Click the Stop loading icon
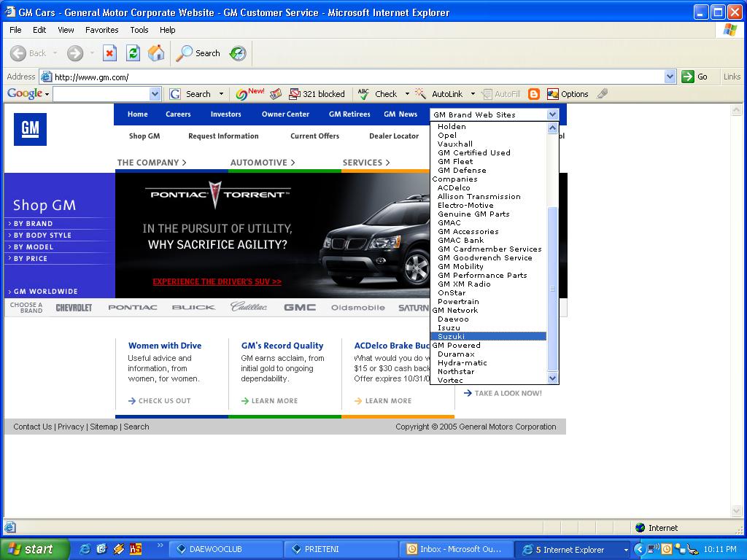The image size is (747, 560). tap(109, 53)
